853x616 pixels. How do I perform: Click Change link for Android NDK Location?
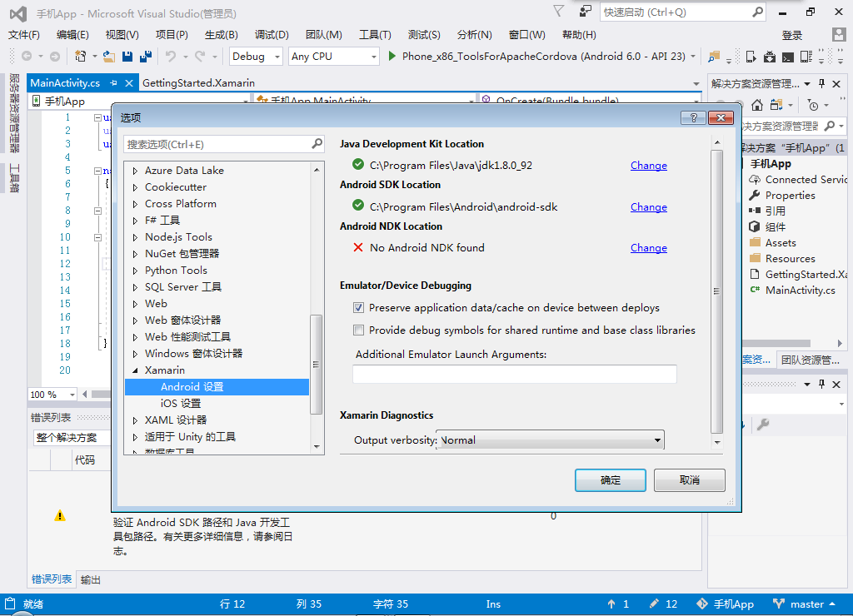[648, 248]
